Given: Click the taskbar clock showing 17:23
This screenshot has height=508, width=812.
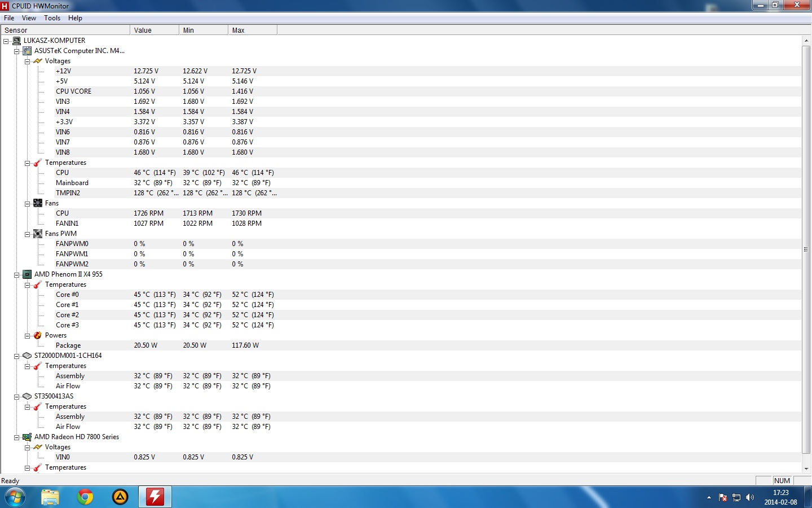Looking at the screenshot, I should coord(780,497).
